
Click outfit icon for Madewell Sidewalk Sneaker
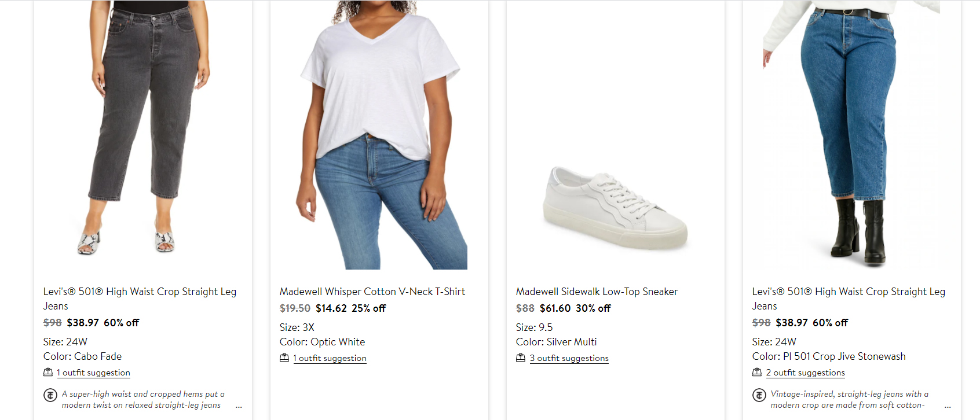click(x=521, y=358)
